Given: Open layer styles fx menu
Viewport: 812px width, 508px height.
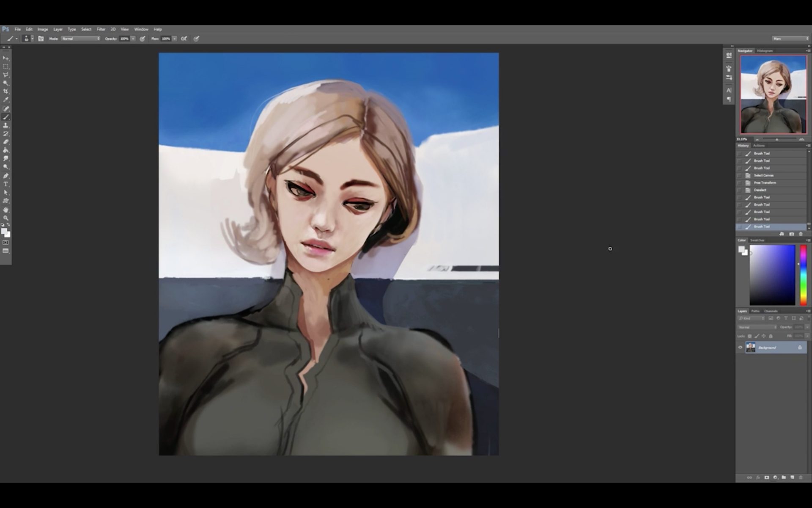Looking at the screenshot, I should (758, 478).
